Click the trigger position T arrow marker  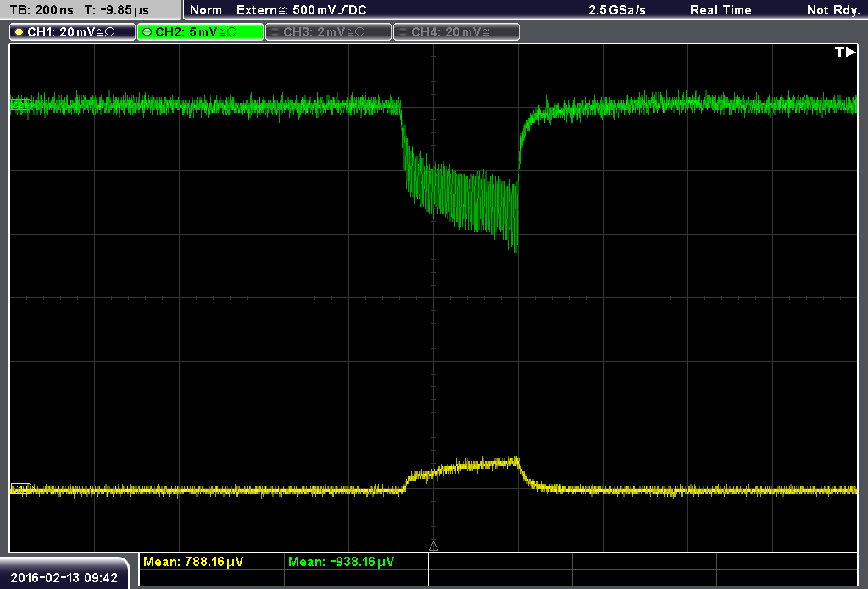click(845, 52)
